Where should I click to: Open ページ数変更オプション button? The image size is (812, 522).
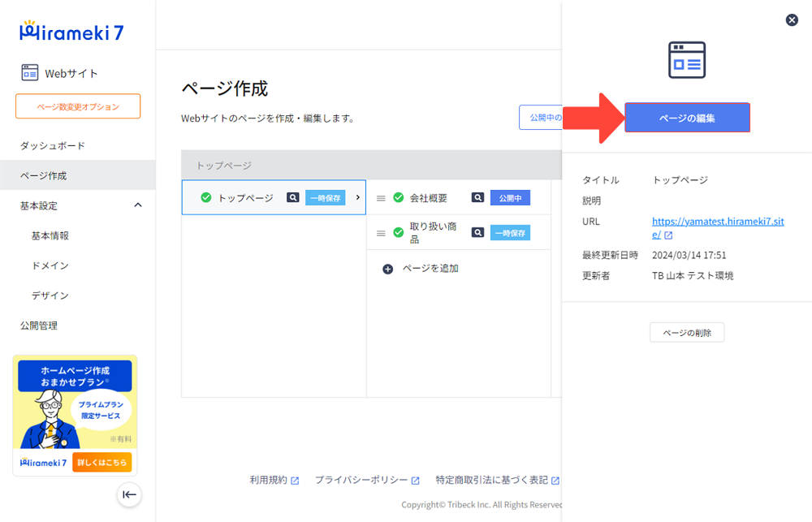coord(78,106)
